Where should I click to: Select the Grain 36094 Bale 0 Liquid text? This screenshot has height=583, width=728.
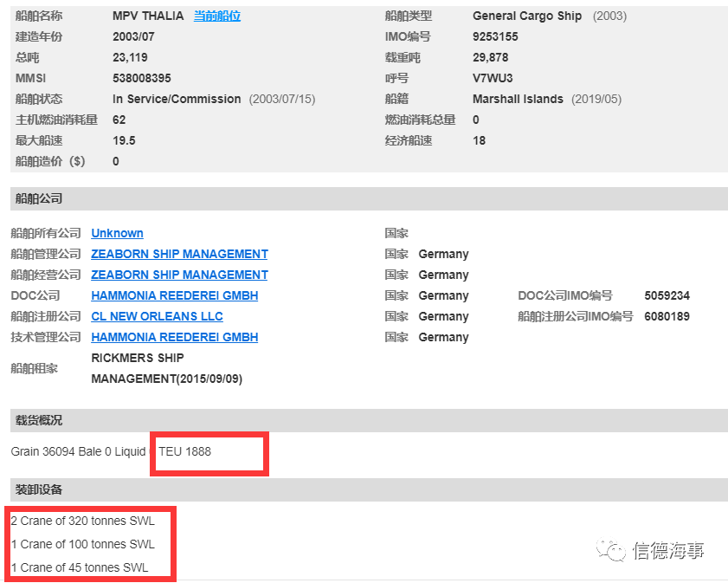click(78, 451)
